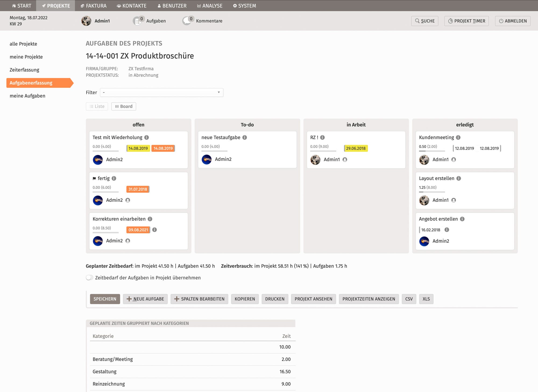Switch to the FAKTURA menu
This screenshot has width=538, height=392.
tap(93, 5)
